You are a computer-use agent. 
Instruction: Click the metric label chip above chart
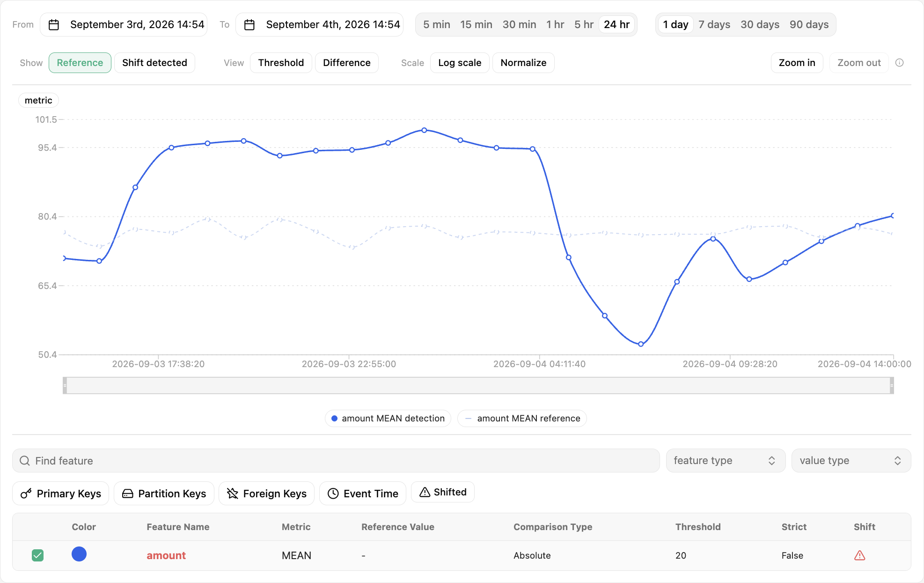[x=38, y=100]
